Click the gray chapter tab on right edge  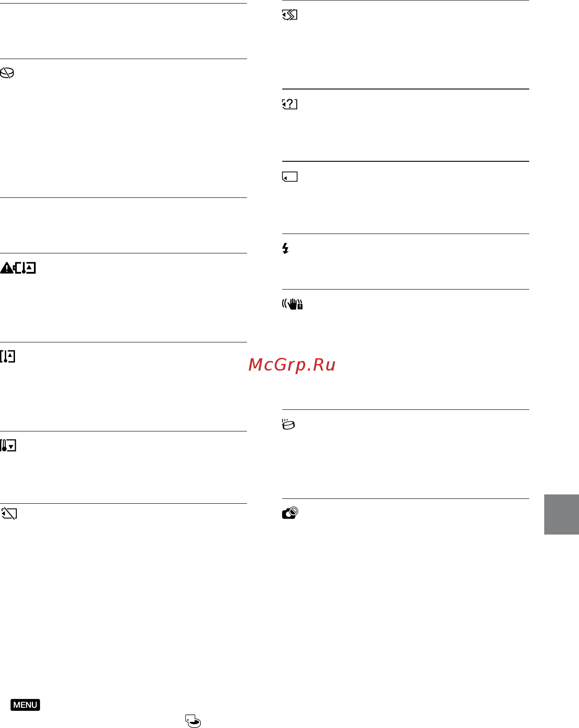(561, 515)
